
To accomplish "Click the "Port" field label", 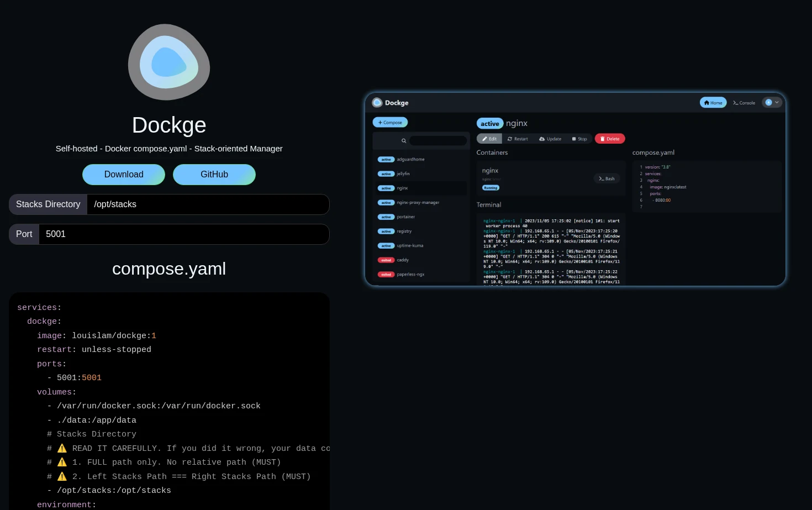I will click(24, 234).
